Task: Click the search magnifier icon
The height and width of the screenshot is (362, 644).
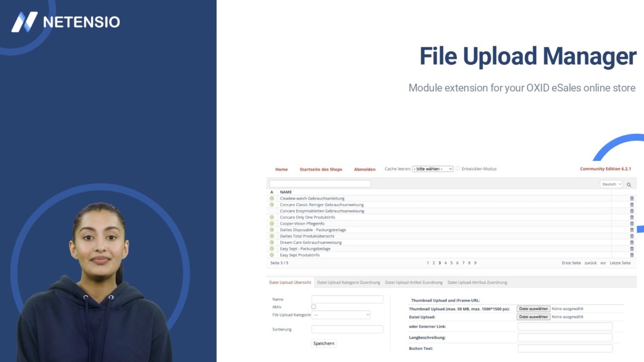Action: coord(629,185)
